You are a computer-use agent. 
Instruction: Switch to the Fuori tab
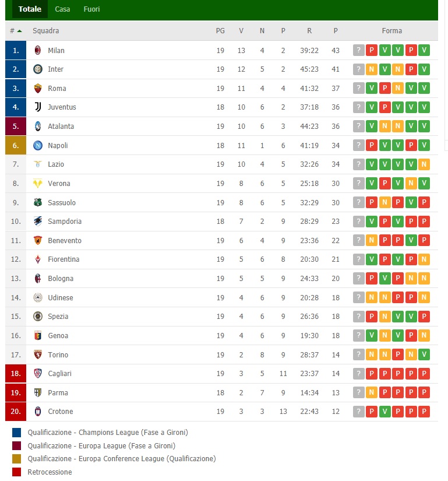[x=91, y=9]
